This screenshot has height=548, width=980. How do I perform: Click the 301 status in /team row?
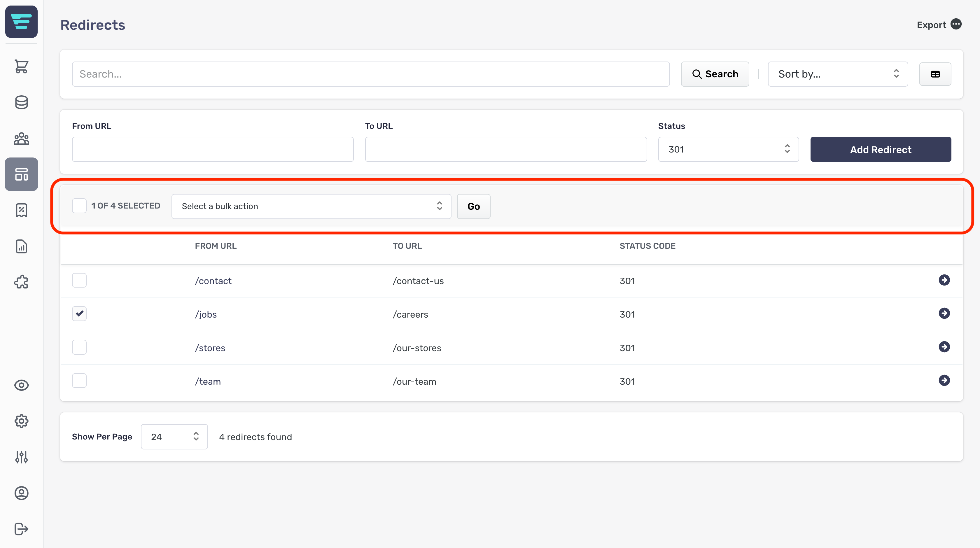[627, 381]
